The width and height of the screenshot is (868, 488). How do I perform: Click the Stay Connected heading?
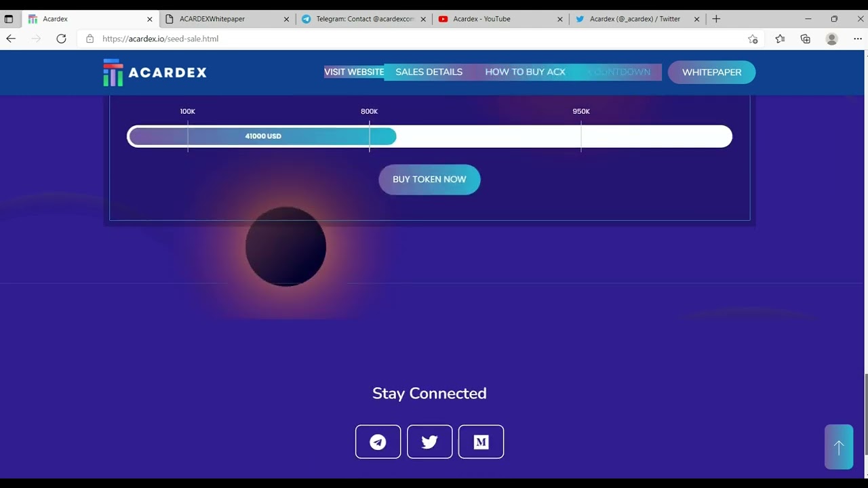429,393
